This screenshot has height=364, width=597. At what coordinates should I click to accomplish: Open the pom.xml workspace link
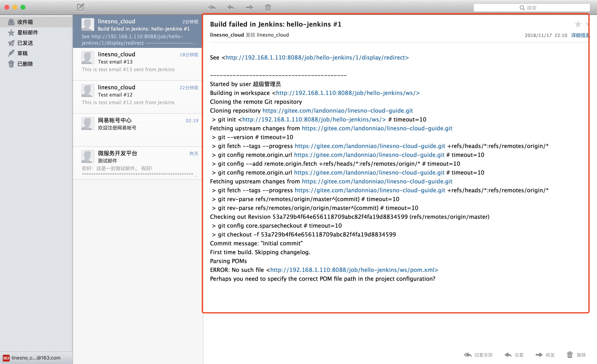coord(354,270)
